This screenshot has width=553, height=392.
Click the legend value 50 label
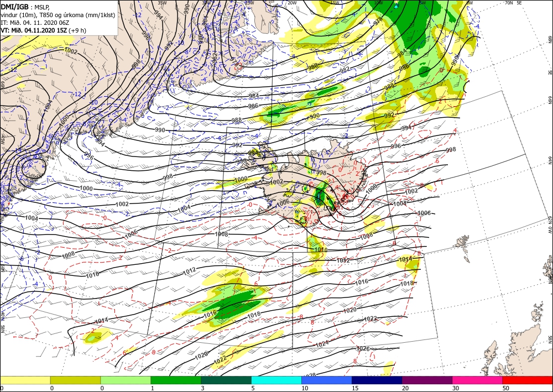(506, 388)
